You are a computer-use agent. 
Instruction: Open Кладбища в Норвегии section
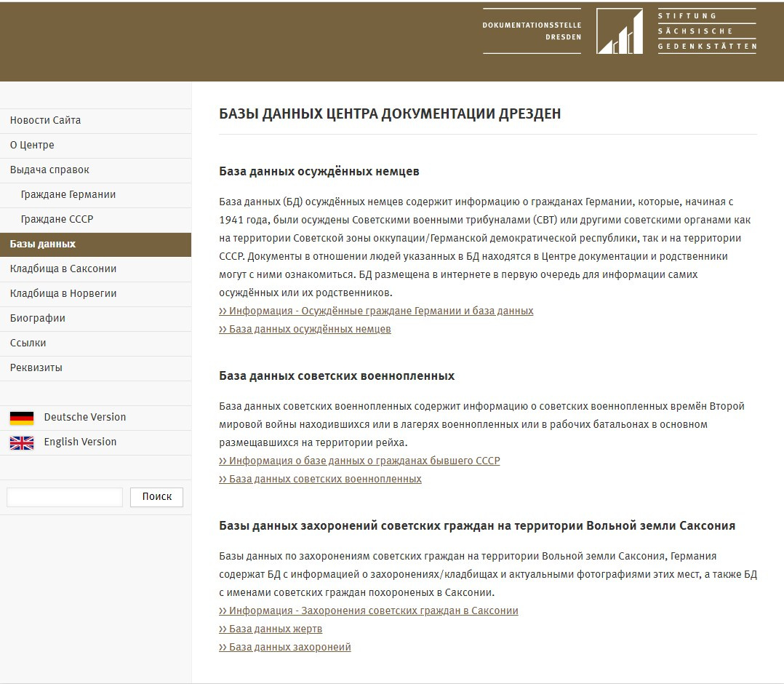coord(63,294)
